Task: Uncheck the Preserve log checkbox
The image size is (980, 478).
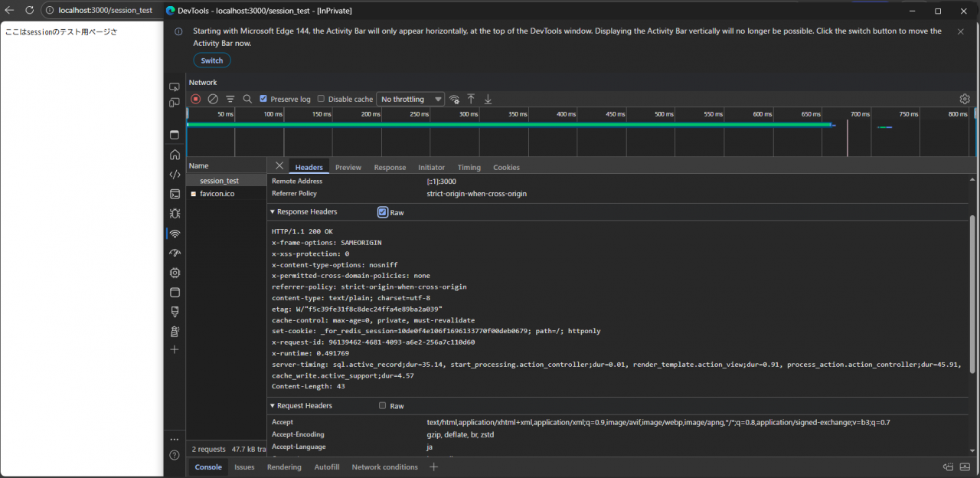Action: click(263, 99)
